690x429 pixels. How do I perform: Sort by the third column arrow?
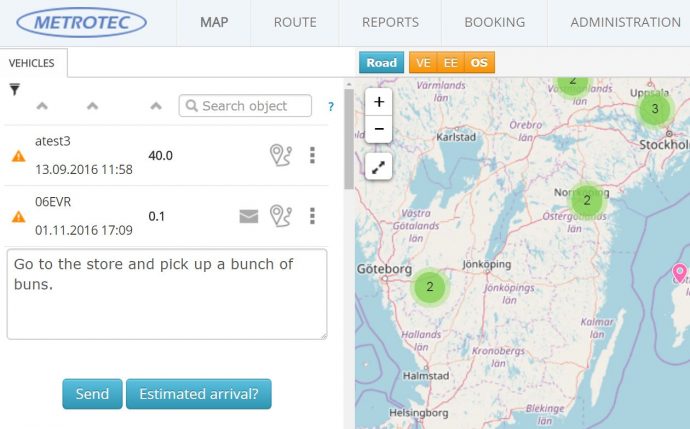[155, 106]
